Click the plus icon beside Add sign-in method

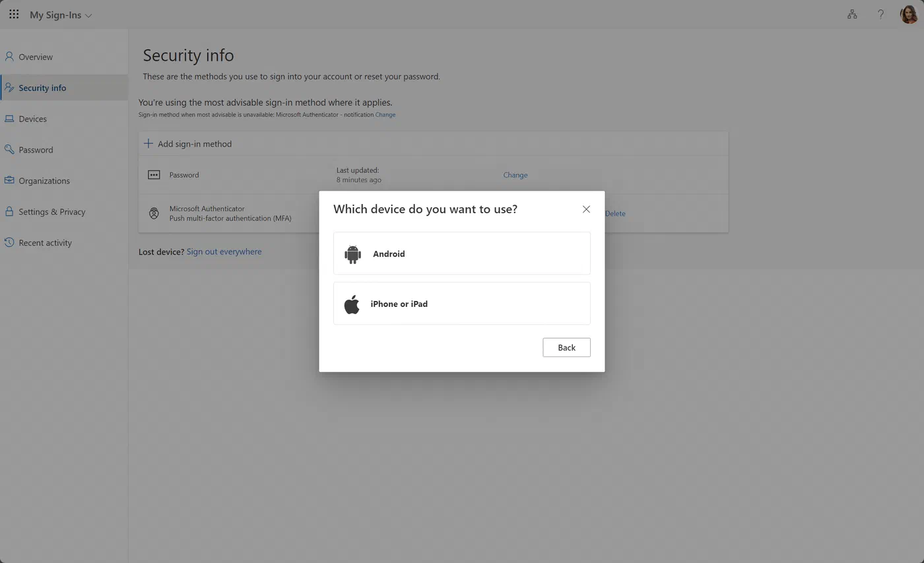[x=148, y=143]
